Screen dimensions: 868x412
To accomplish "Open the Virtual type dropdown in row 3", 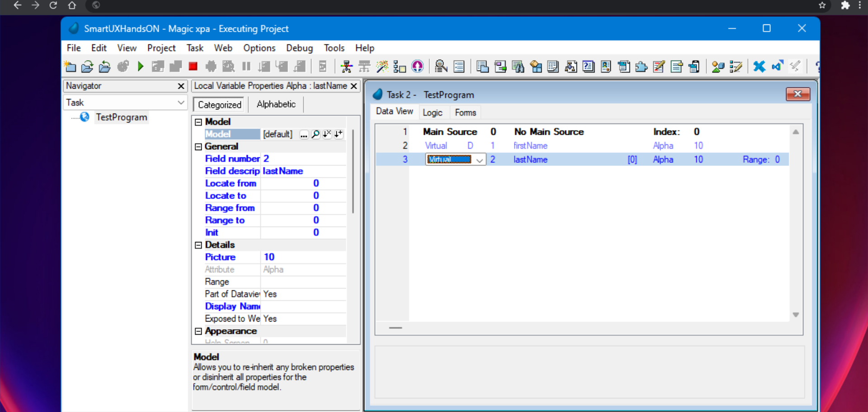I will click(x=479, y=160).
